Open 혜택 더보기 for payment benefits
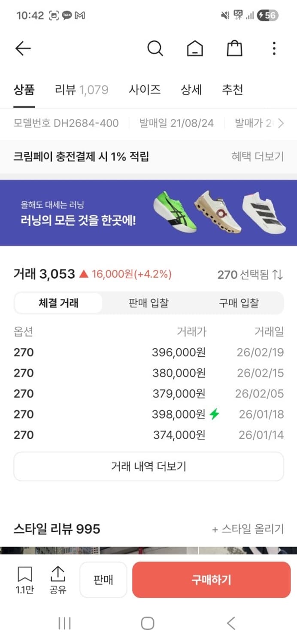The width and height of the screenshot is (297, 644). (x=258, y=157)
